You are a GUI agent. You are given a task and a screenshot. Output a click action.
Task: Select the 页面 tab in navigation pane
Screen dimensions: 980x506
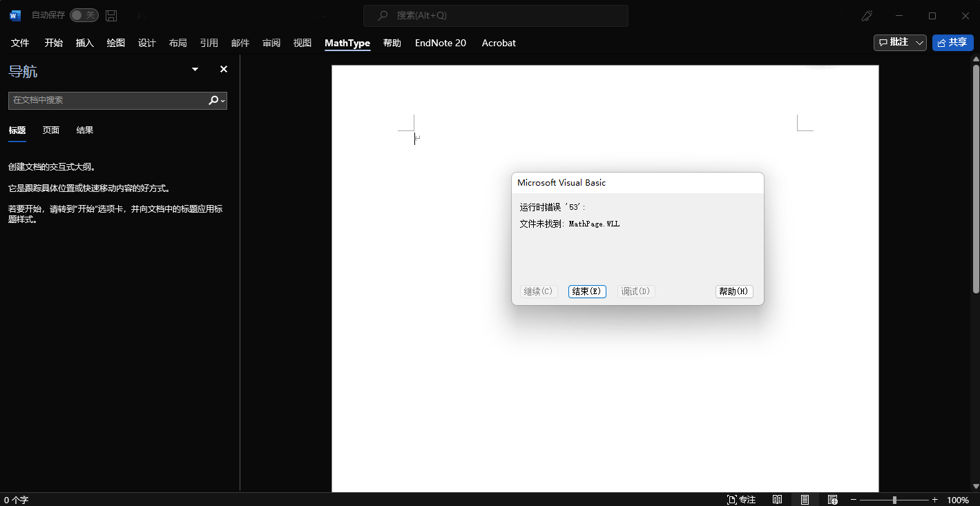51,130
